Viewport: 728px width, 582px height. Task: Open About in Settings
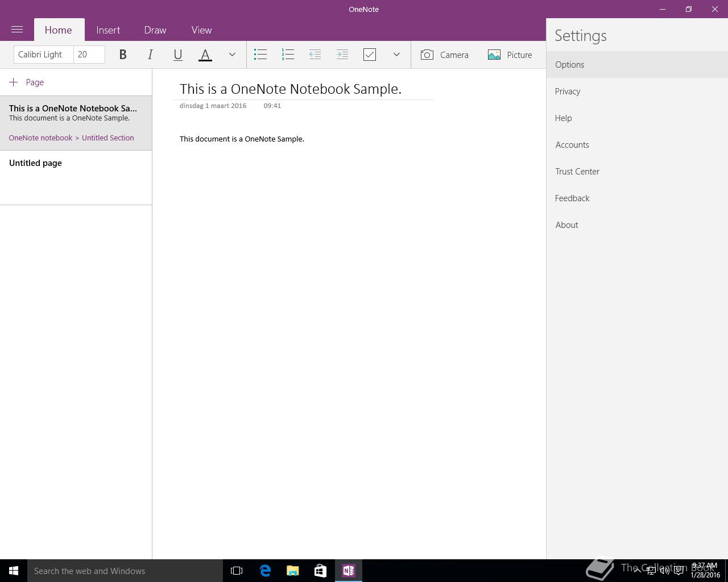tap(637, 225)
